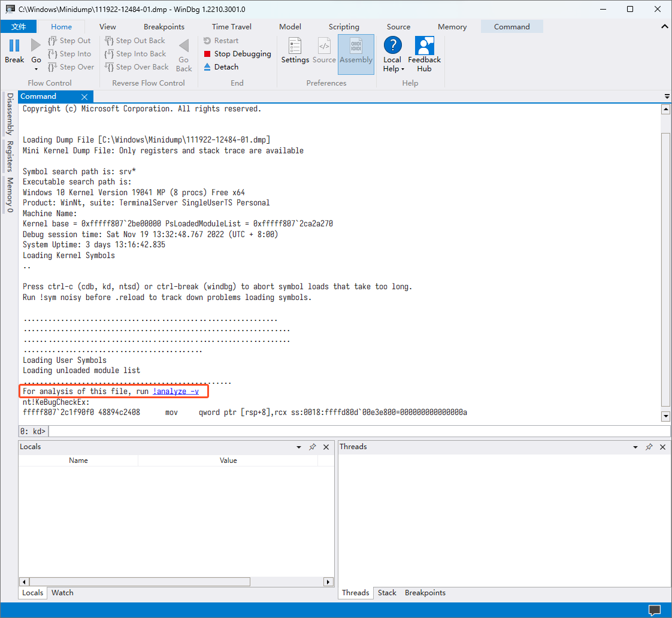The width and height of the screenshot is (672, 618).
Task: Click the Stop Debugging red square
Action: pos(207,54)
